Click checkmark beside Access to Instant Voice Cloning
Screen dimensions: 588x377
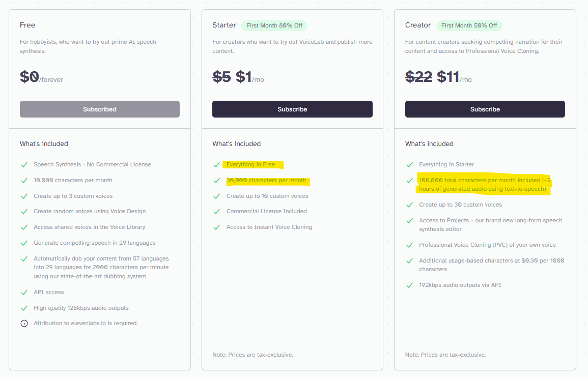pos(217,227)
